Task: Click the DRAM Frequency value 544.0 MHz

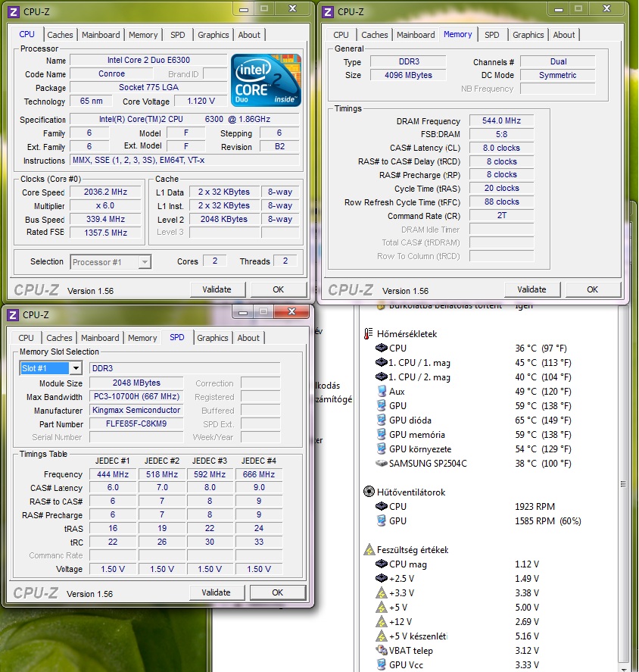Action: tap(501, 121)
